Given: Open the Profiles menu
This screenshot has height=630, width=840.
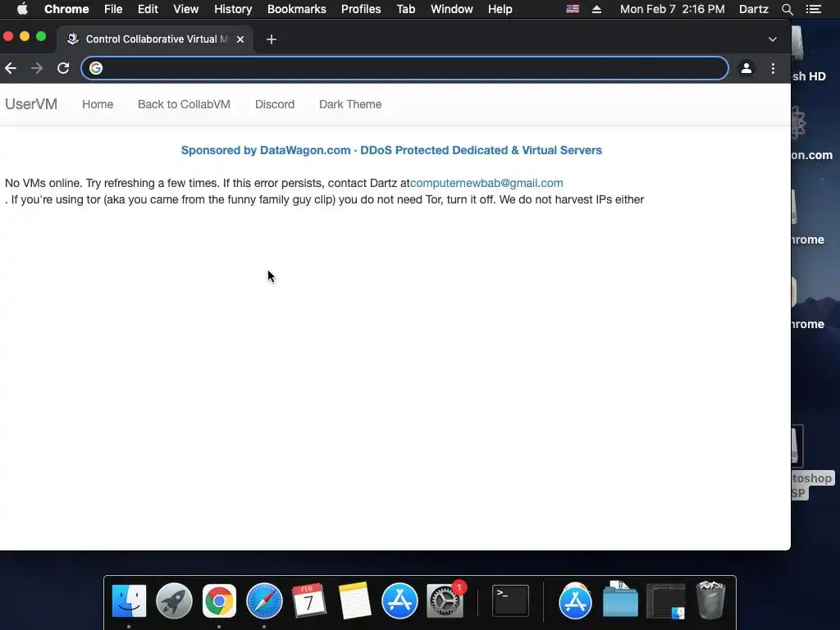Looking at the screenshot, I should click(361, 9).
